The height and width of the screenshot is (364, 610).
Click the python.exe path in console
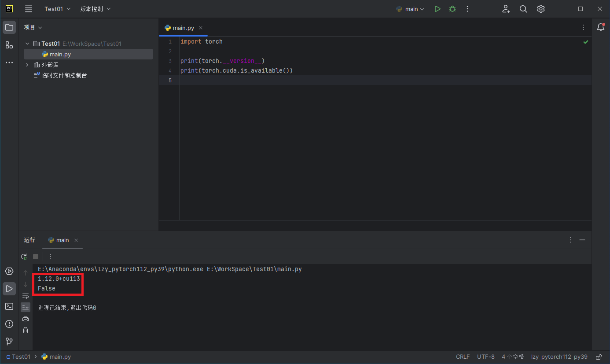pos(121,269)
